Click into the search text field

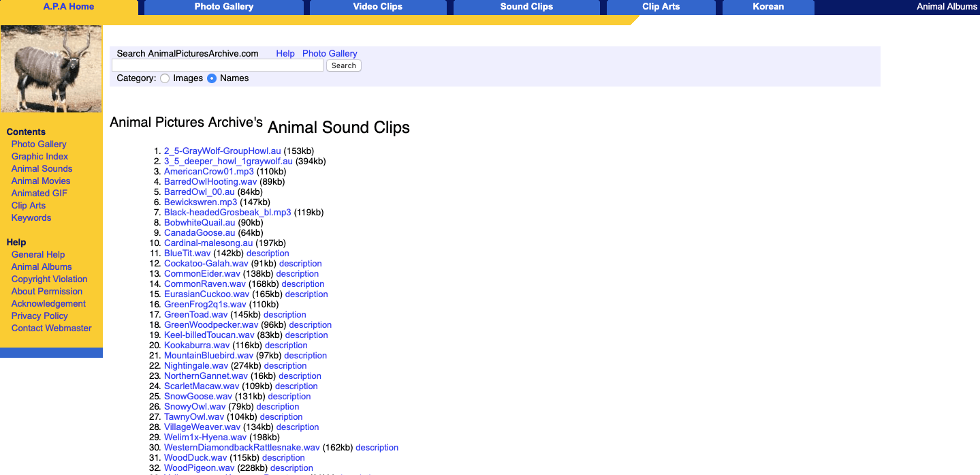[x=217, y=65]
